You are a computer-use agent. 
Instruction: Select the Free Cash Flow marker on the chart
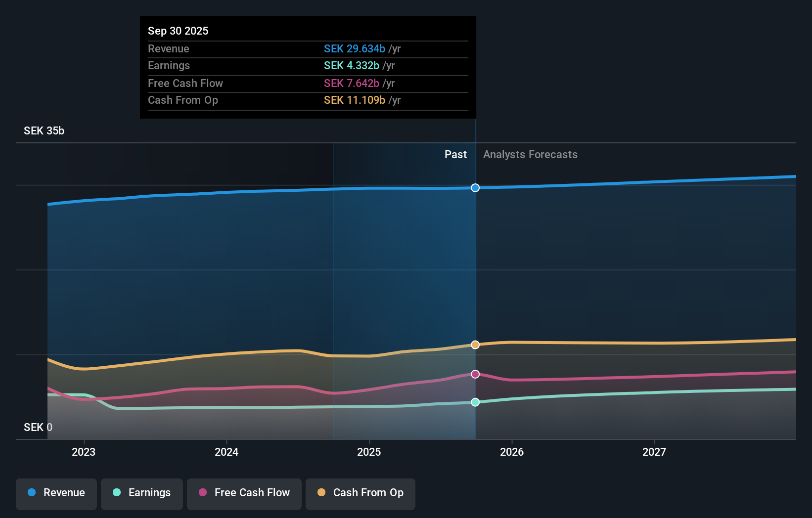pyautogui.click(x=475, y=374)
